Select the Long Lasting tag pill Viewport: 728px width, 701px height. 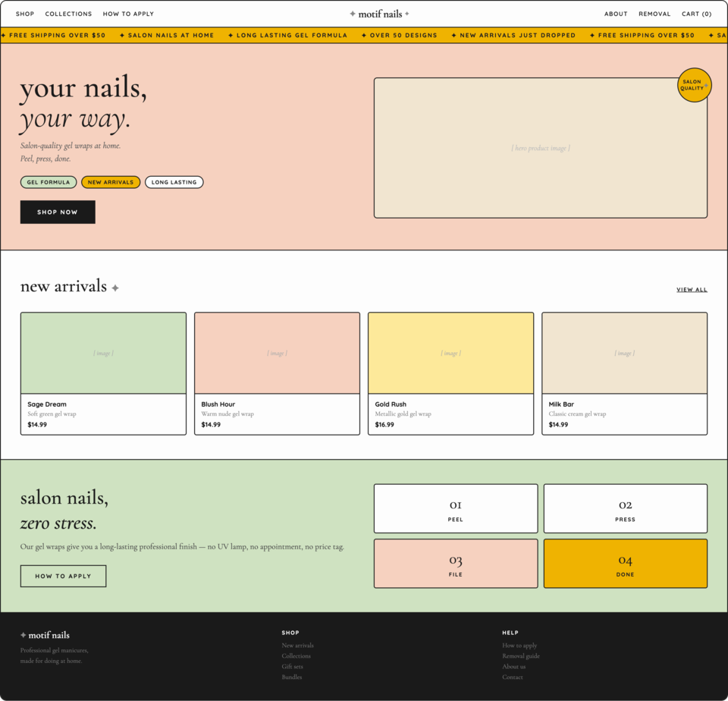pos(174,182)
